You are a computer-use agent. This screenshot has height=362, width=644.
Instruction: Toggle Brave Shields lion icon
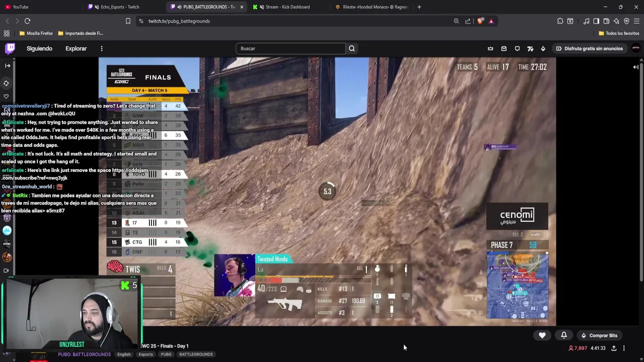[480, 21]
